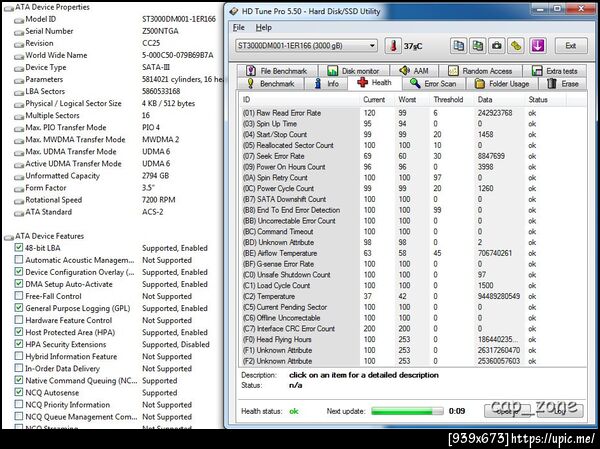This screenshot has height=449, width=600.
Task: Click the camera save screenshot icon
Action: 497,46
